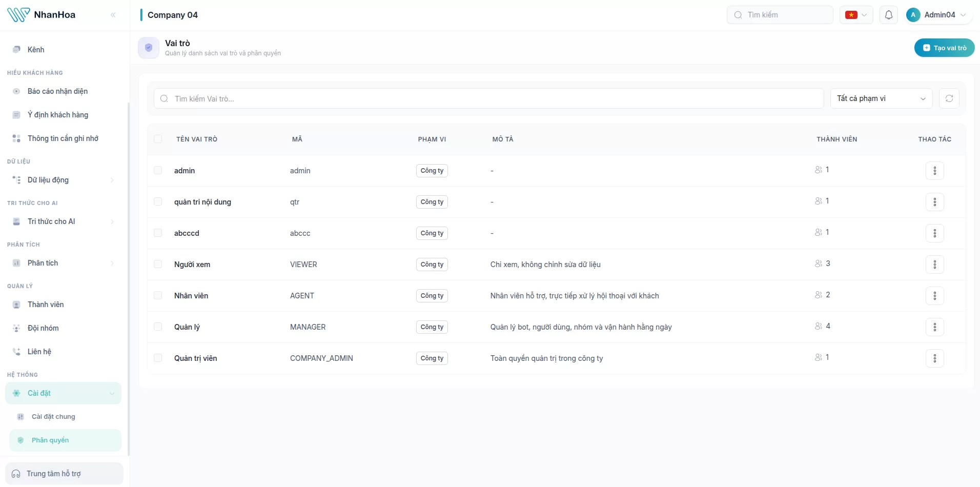Click Công ty tag in Quản lý row
The image size is (980, 487).
tap(432, 327)
